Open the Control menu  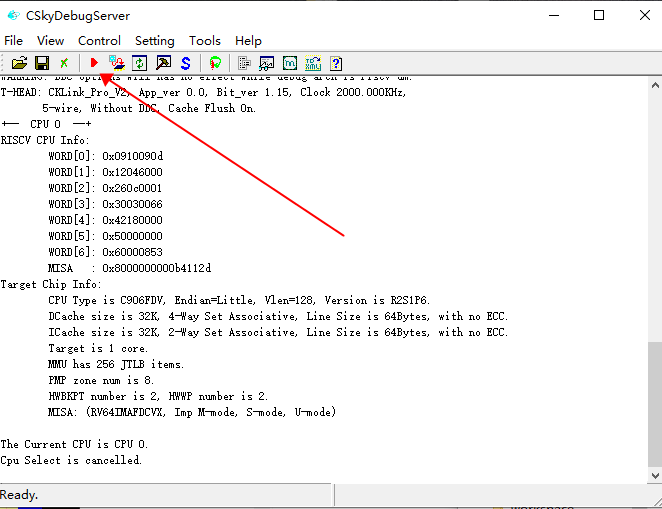pos(99,41)
